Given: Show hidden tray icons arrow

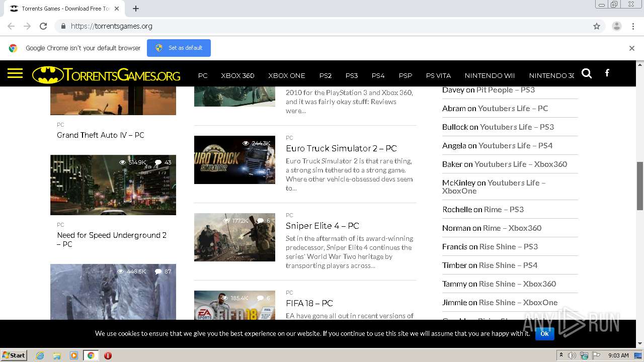Looking at the screenshot, I should [561, 355].
